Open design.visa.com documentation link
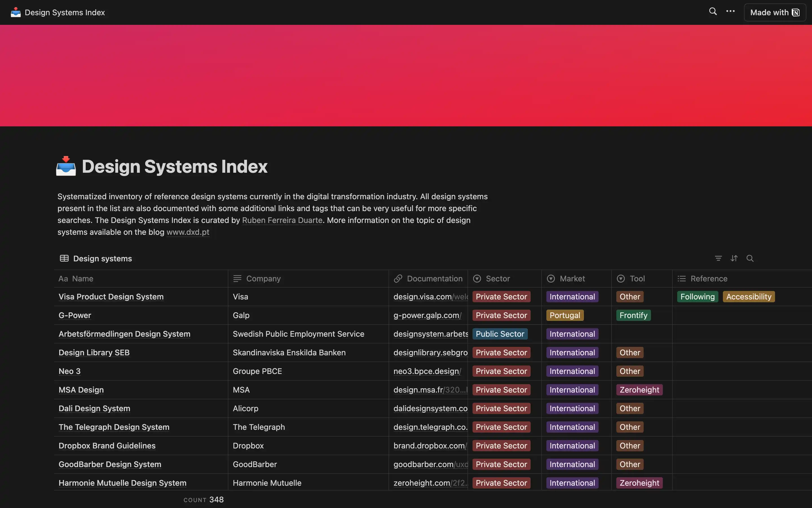812x508 pixels. coord(431,297)
